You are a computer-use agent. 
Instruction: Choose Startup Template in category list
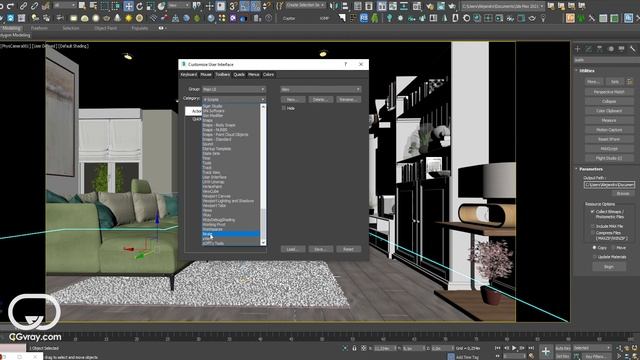coord(217,149)
